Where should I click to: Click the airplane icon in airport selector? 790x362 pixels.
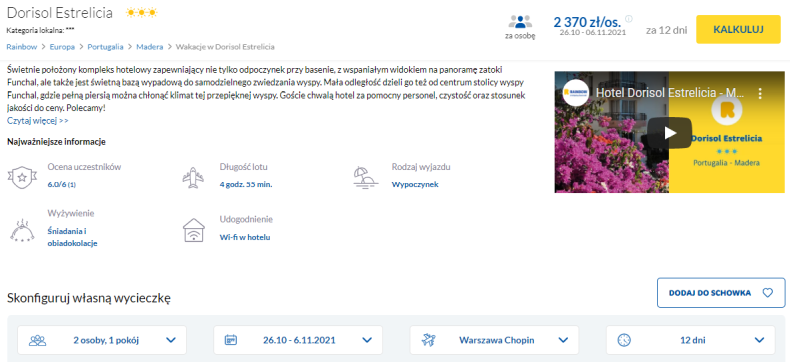coord(428,340)
